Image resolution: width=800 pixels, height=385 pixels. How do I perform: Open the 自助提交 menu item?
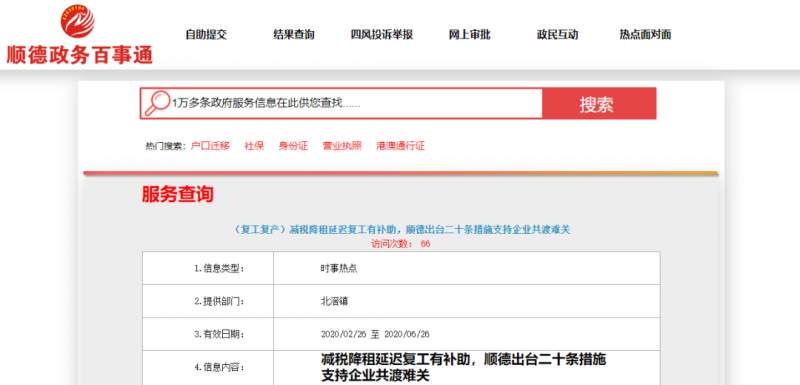206,35
